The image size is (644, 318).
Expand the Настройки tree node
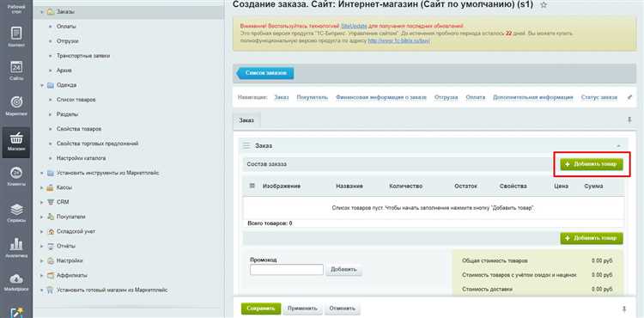41,260
